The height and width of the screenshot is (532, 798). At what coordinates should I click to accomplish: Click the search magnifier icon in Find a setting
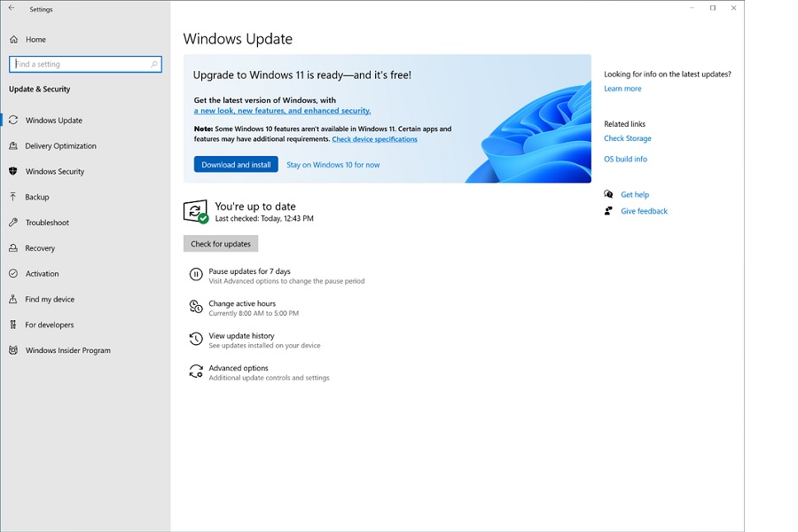(x=154, y=64)
